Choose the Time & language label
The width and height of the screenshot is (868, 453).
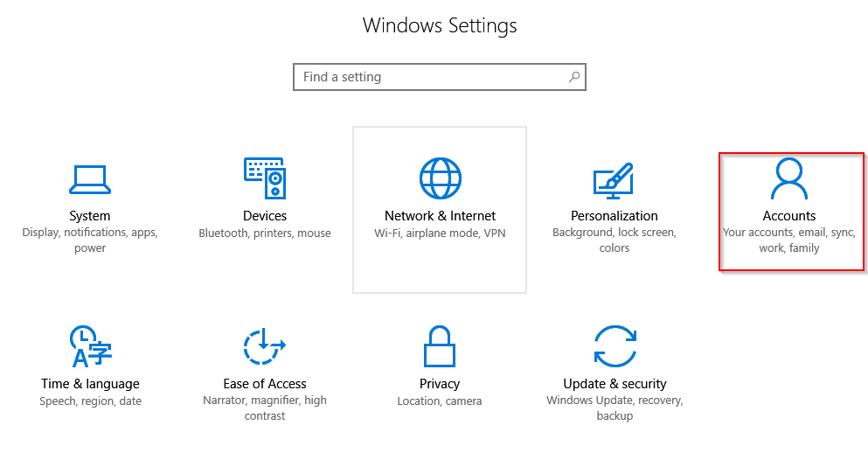[x=90, y=384]
